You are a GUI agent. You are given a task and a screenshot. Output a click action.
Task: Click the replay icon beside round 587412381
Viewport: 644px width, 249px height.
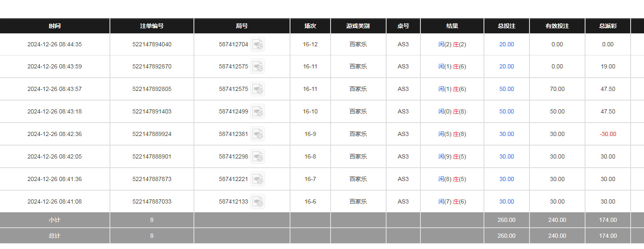[257, 134]
